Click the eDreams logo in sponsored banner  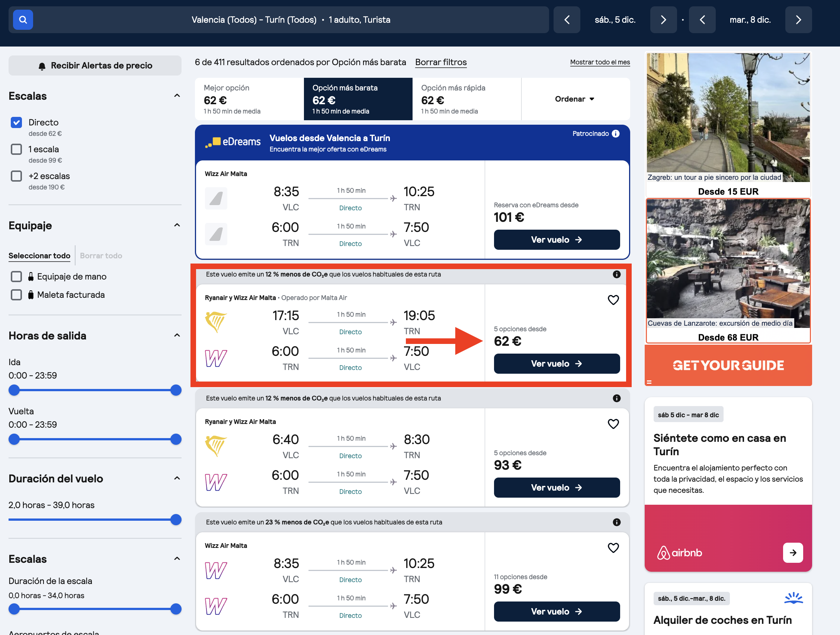pos(233,142)
